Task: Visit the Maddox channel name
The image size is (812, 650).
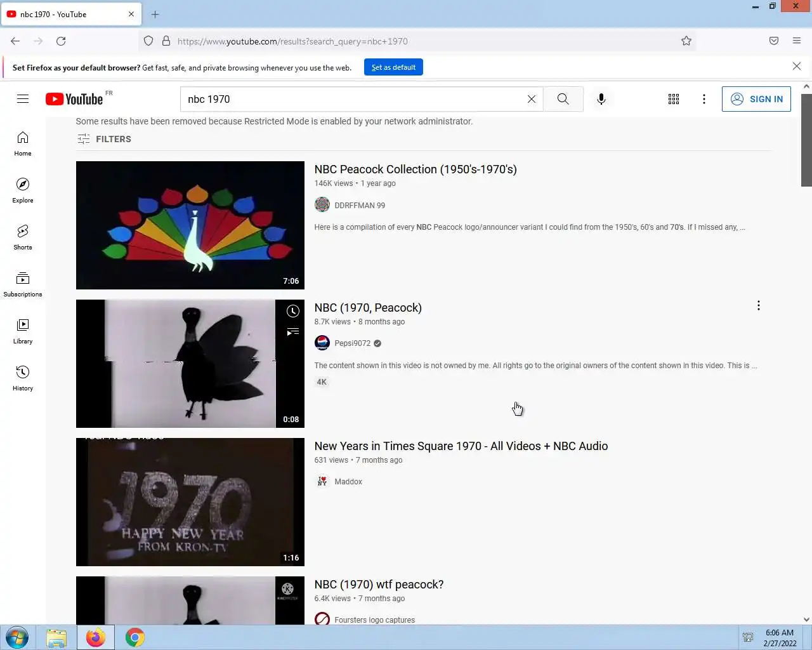Action: [x=348, y=482]
